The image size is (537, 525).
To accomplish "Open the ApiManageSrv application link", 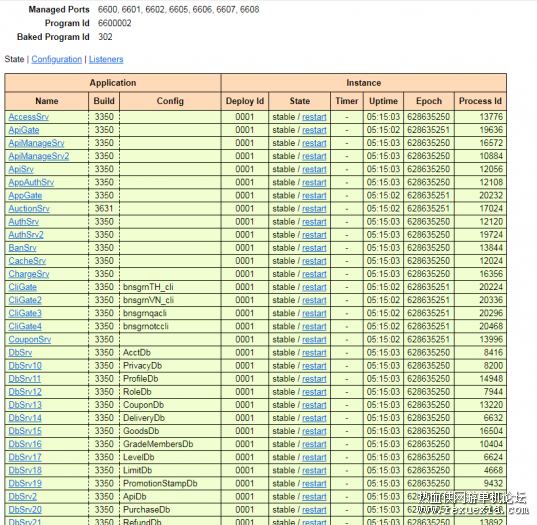I will pyautogui.click(x=36, y=143).
